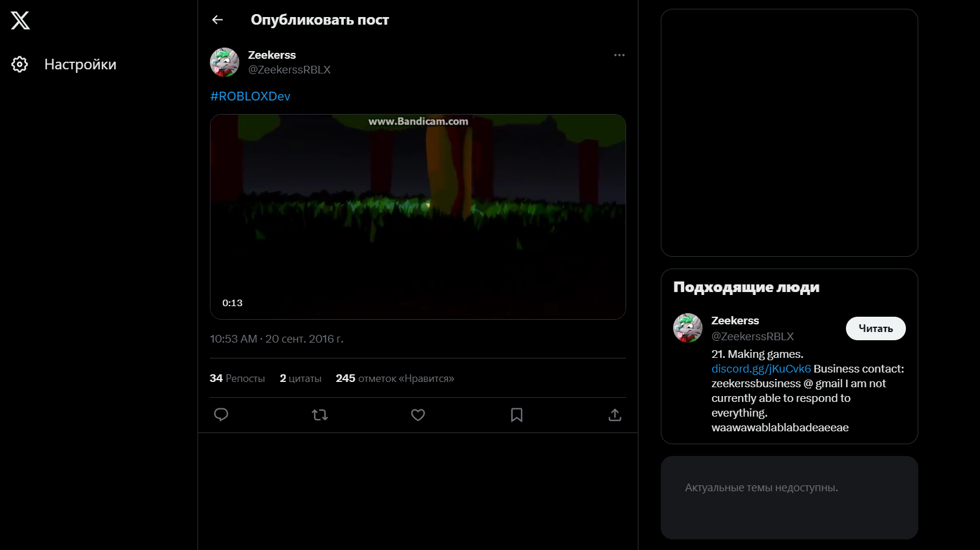980x550 pixels.
Task: Go back with the arrow icon
Action: click(218, 20)
